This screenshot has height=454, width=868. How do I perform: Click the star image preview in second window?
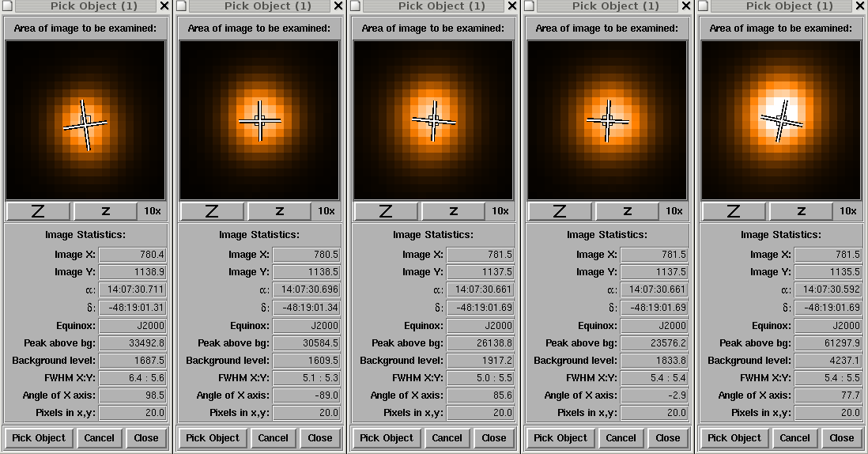click(259, 120)
